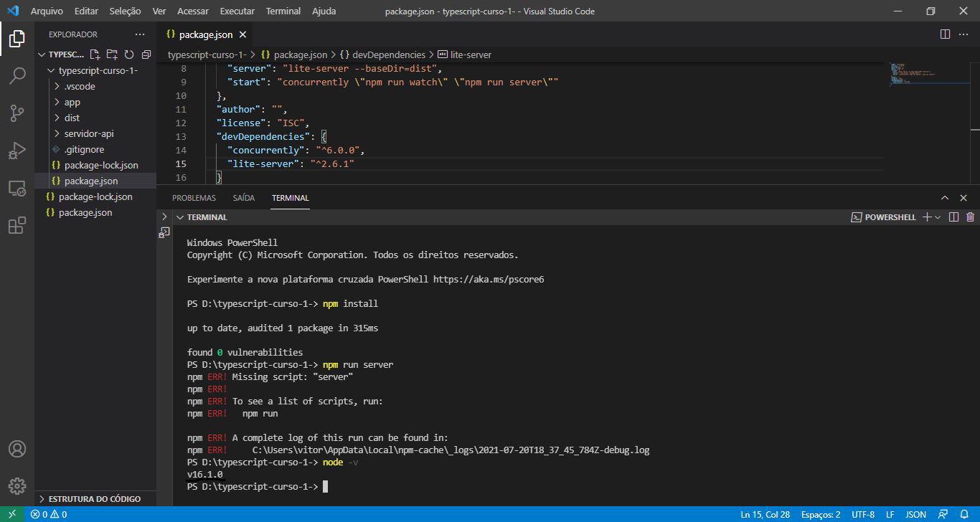Viewport: 980px width, 522px height.
Task: Open Manage gear menu
Action: pos(17,486)
